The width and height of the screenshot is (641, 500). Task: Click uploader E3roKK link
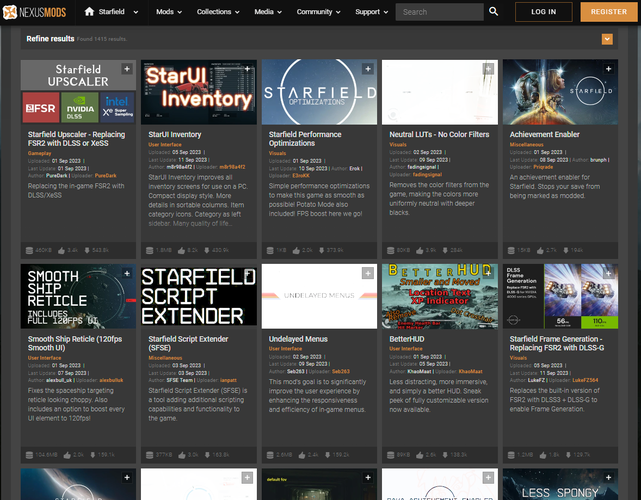301,175
